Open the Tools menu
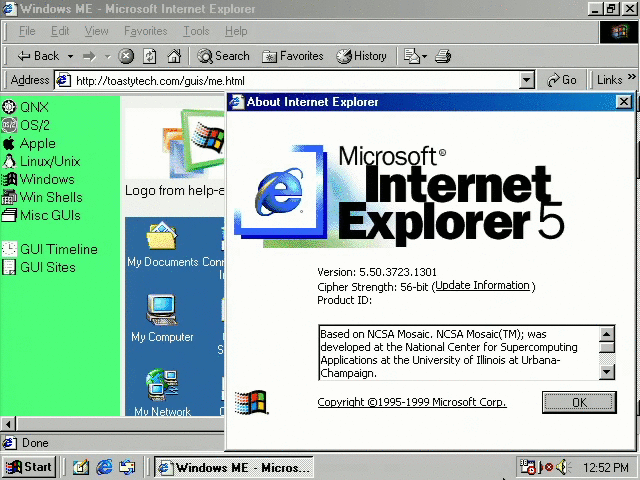The width and height of the screenshot is (640, 480). coord(196,31)
